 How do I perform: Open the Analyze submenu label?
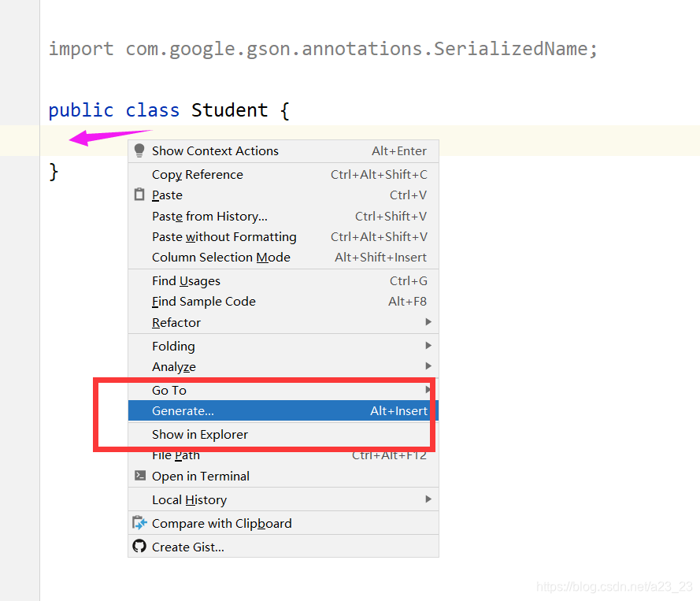tap(174, 366)
